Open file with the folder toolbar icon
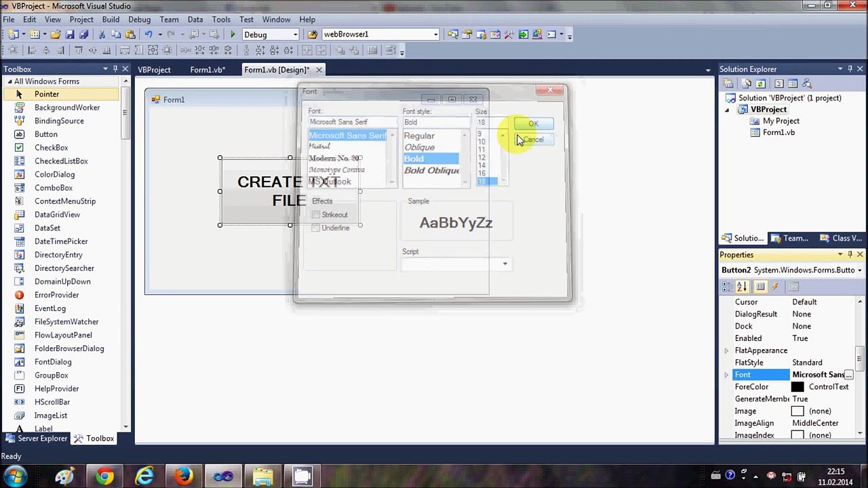This screenshot has width=868, height=488. tap(56, 35)
